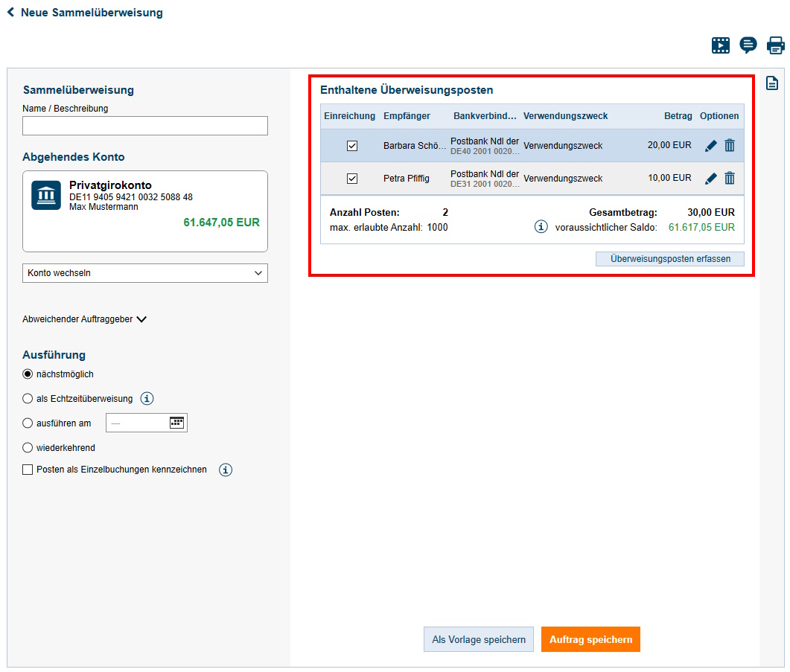Select wiederkehrend execution option
The width and height of the screenshot is (790, 672).
pos(28,448)
